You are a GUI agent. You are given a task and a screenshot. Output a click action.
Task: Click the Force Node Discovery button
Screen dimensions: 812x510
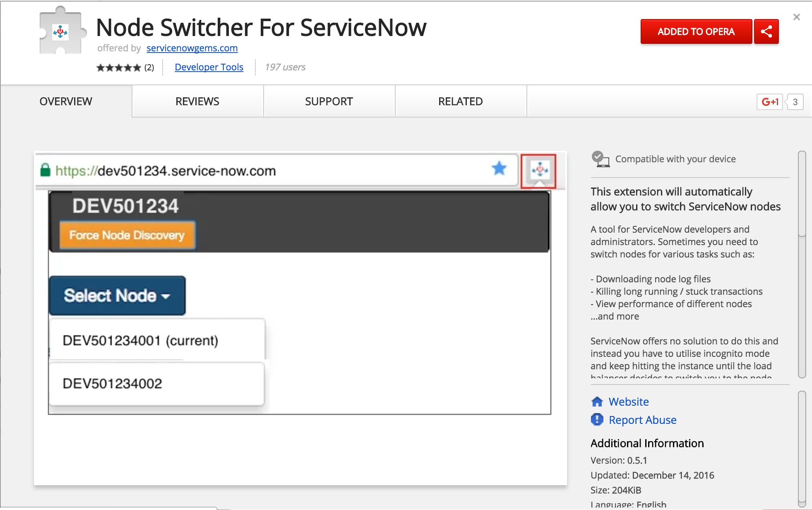pos(127,235)
